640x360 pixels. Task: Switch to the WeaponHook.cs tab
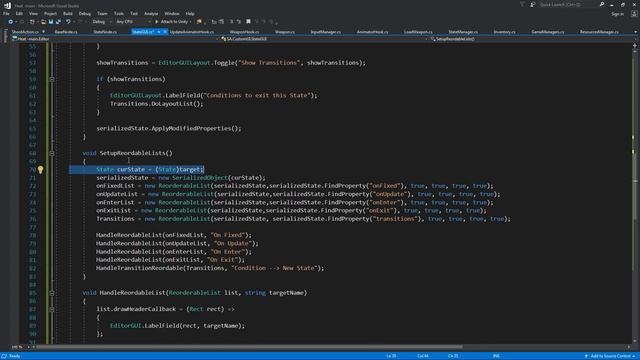pos(244,31)
